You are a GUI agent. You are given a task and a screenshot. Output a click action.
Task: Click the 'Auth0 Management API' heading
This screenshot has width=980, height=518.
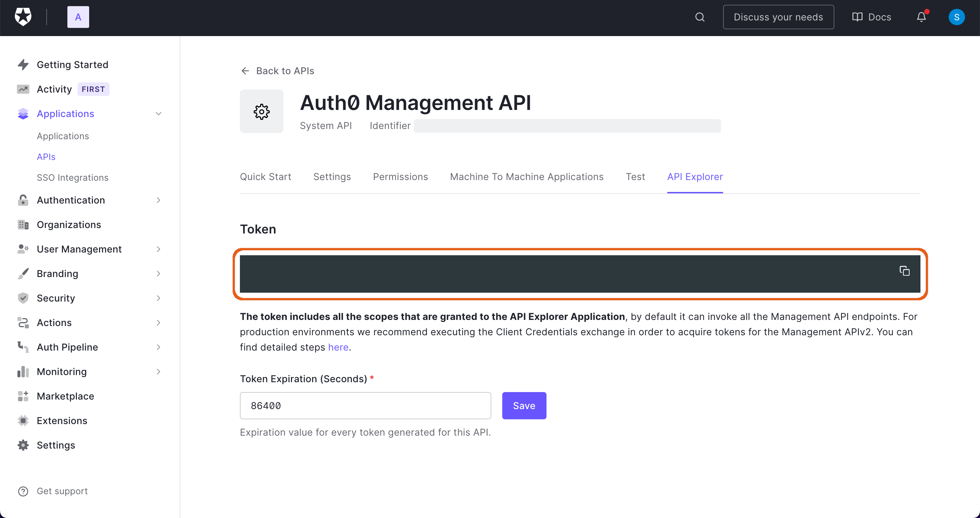pos(415,103)
